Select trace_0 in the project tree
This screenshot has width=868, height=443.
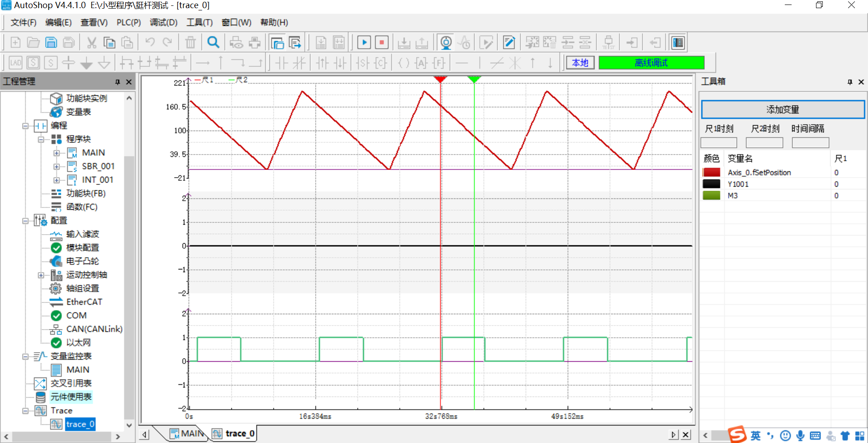pyautogui.click(x=80, y=424)
